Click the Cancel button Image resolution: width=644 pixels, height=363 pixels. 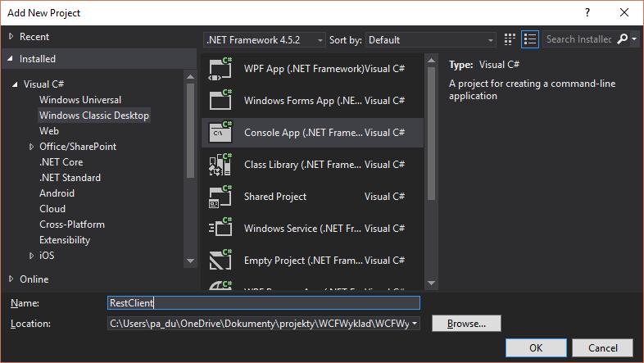point(602,347)
